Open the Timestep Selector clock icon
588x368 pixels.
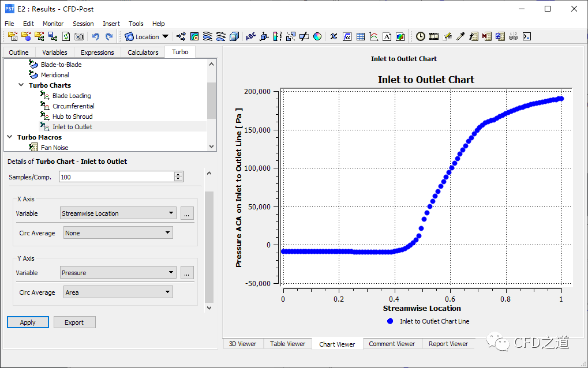[421, 36]
